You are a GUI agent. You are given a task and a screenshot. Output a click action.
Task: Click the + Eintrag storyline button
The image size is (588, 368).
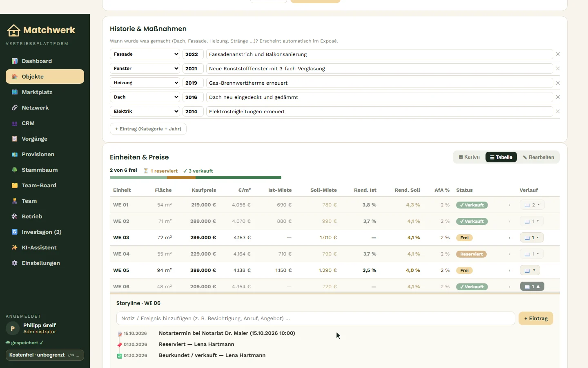point(536,319)
